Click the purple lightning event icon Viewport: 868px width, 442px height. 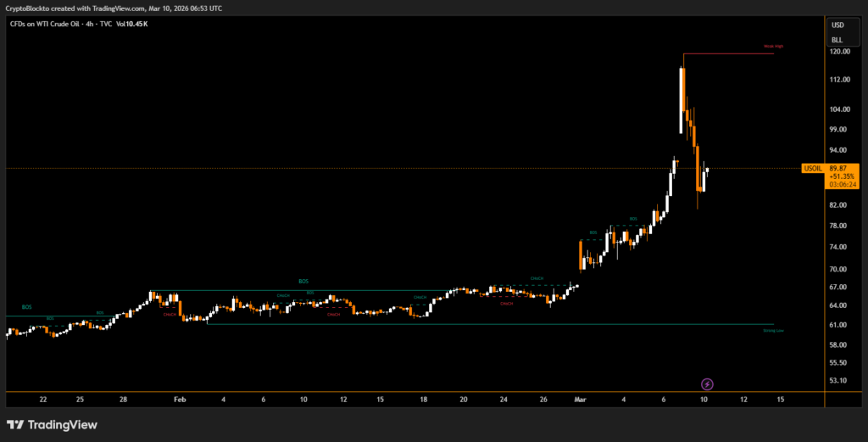708,384
